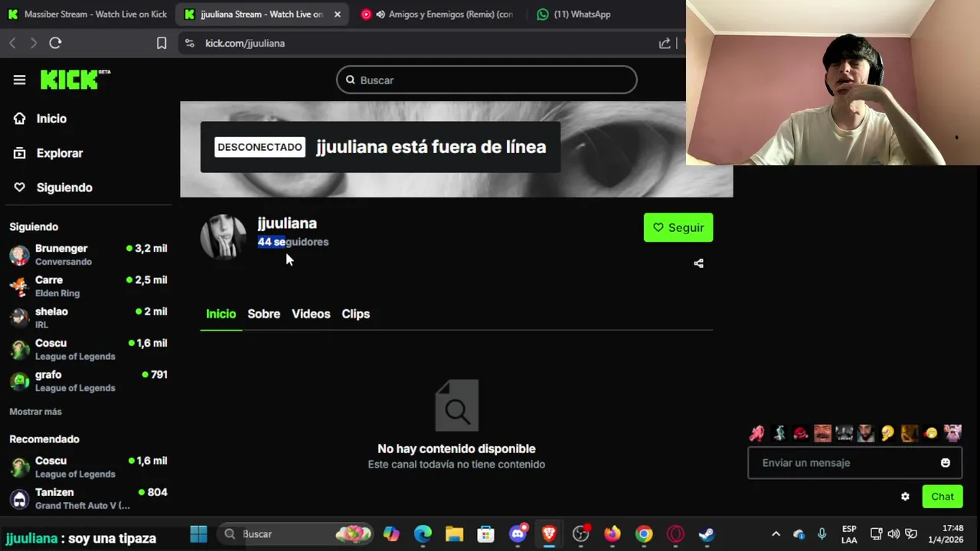The height and width of the screenshot is (551, 980).
Task: Pick the laughing man face emote
Action: [822, 433]
